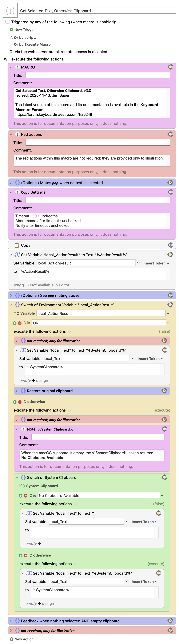The height and width of the screenshot is (644, 179).
Task: Click the green plus next to 'is OK' condition
Action: click(15, 323)
